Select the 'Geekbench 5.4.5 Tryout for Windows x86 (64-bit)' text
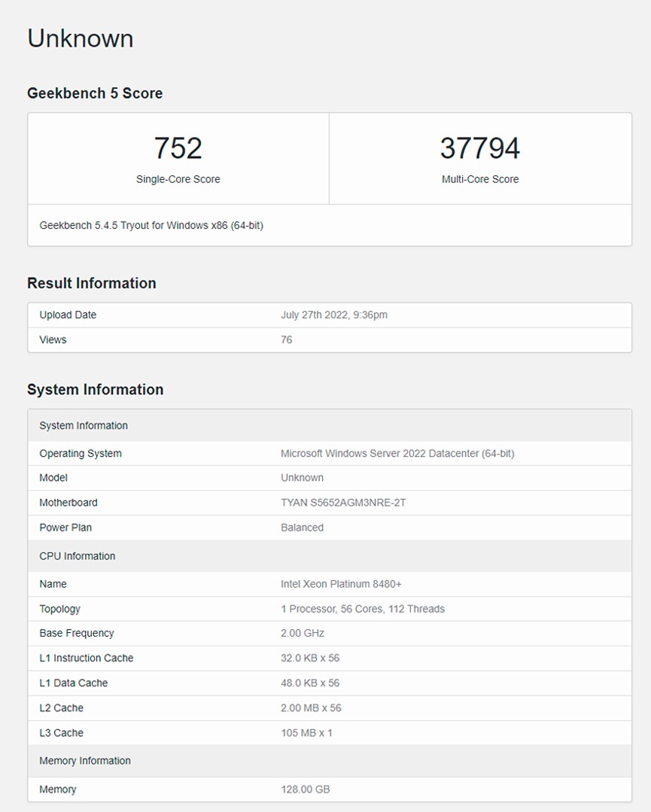The width and height of the screenshot is (651, 812). 151,225
